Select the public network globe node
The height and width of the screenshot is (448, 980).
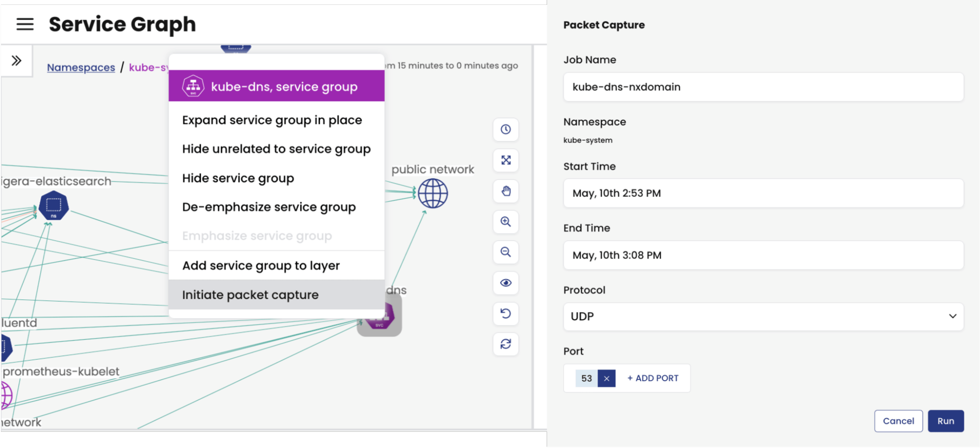[x=433, y=193]
